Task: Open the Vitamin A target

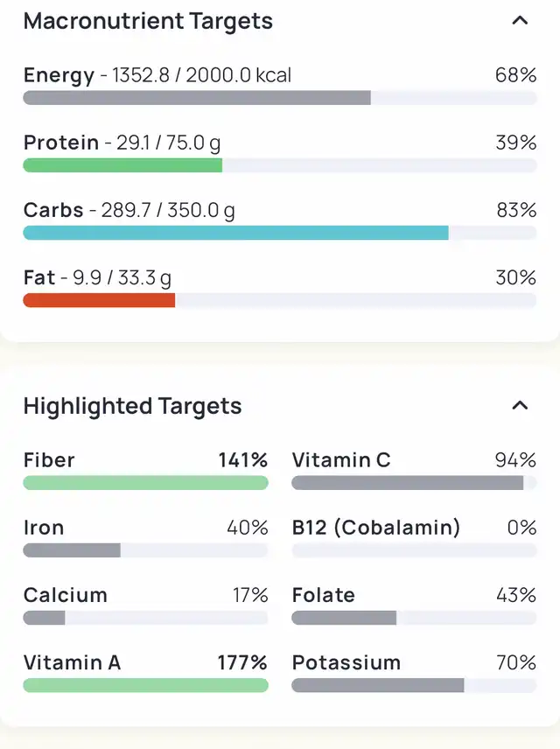Action: pos(72,662)
